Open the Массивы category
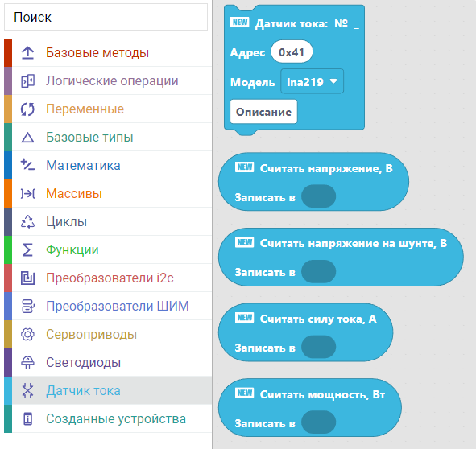Screen dimensions: 476x449 pyautogui.click(x=108, y=194)
